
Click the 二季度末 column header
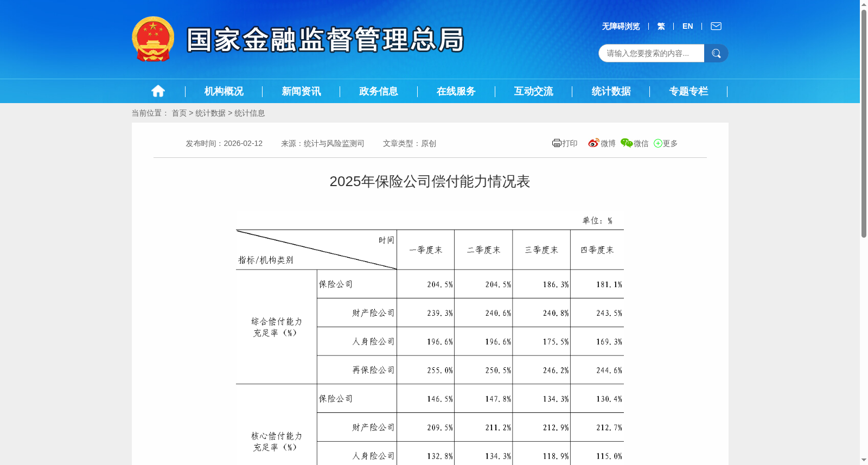pos(483,250)
